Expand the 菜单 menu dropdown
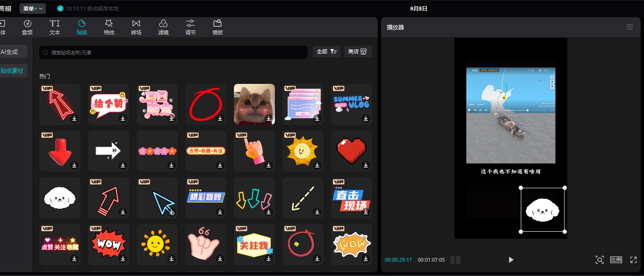Viewport: 644px width, 276px height. (33, 9)
